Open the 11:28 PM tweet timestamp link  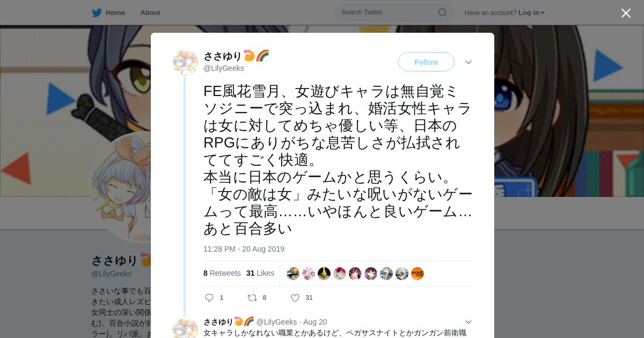coord(244,249)
